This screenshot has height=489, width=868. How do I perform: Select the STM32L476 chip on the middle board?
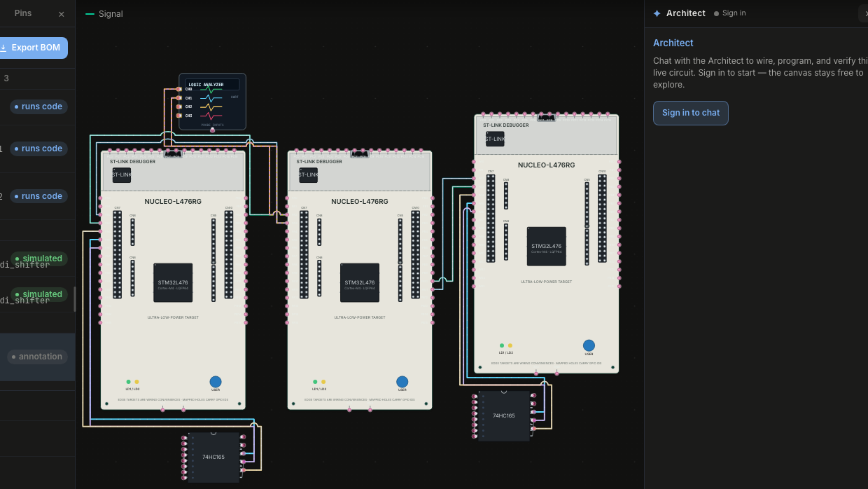[x=360, y=282]
